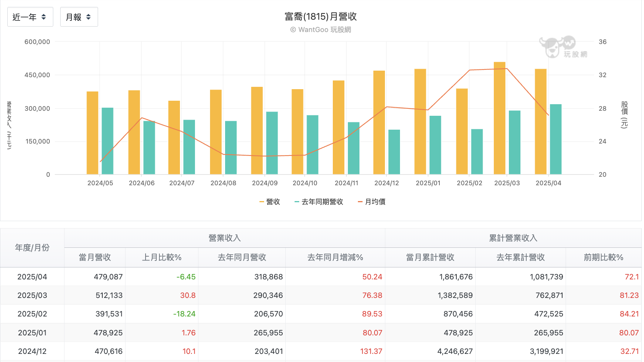Click the 去年累計營收 column header

[520, 257]
